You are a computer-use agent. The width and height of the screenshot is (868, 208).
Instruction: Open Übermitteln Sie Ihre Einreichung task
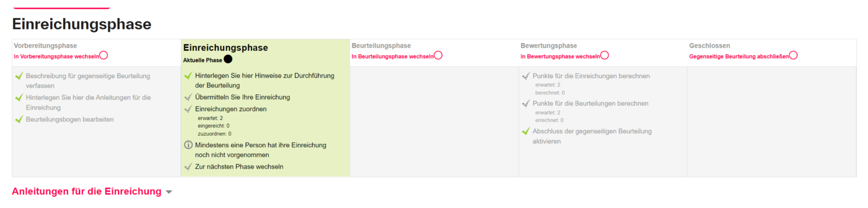242,97
